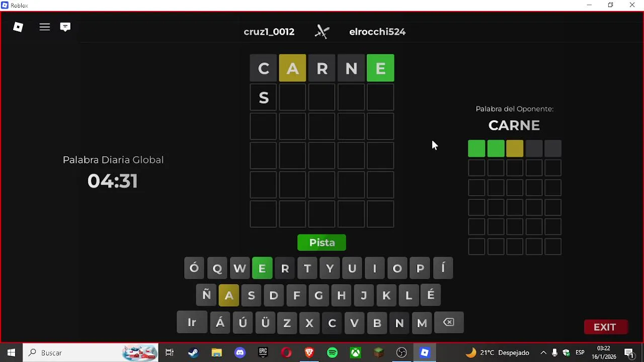
Task: Tap the Ú key
Action: [243, 323]
